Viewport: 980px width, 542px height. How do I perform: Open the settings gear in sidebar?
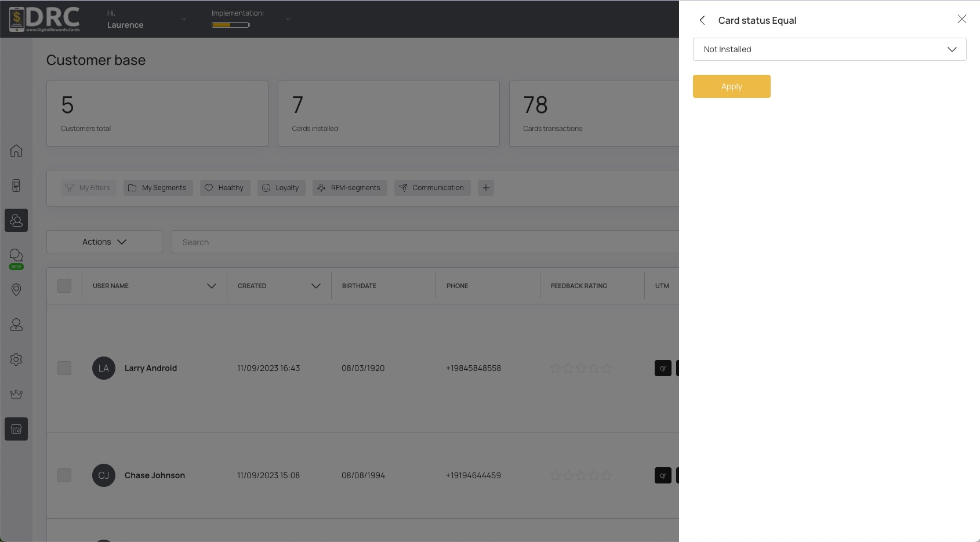(16, 359)
